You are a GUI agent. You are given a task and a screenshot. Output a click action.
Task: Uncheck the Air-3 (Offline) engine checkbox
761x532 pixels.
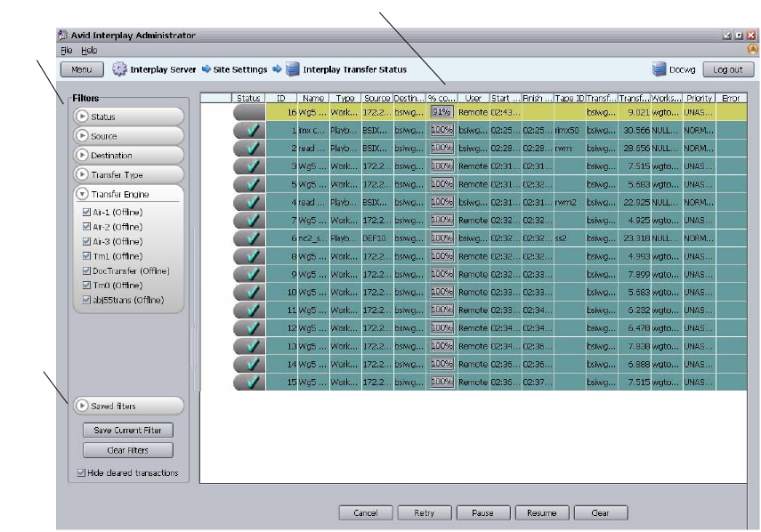[x=87, y=241]
